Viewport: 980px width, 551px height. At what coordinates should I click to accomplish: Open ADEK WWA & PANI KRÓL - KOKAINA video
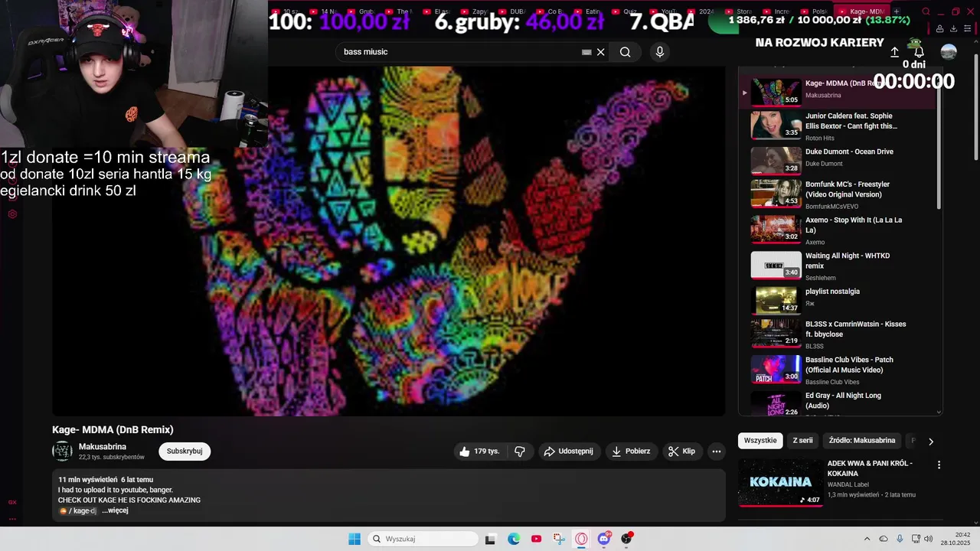(839, 482)
